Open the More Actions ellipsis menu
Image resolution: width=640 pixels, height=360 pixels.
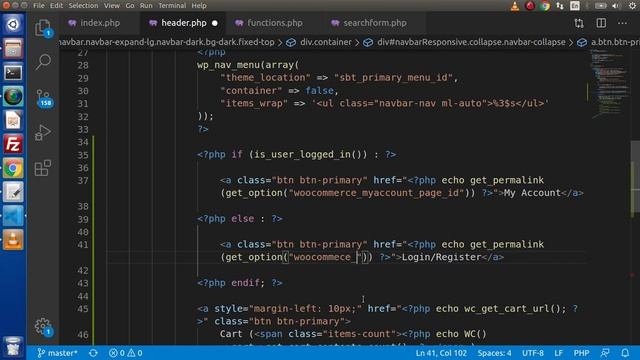click(x=622, y=23)
